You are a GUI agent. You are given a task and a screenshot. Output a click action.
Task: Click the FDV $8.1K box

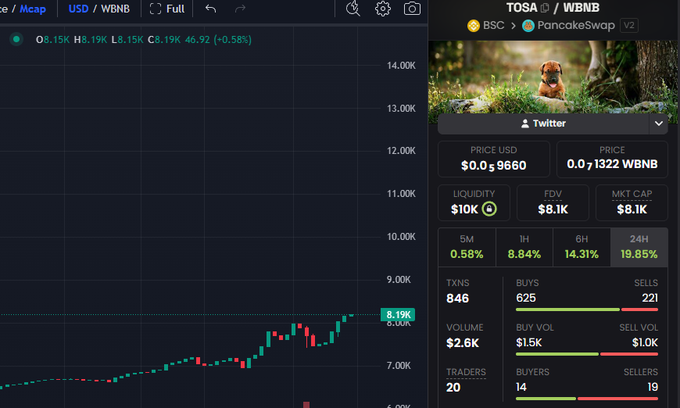[552, 203]
